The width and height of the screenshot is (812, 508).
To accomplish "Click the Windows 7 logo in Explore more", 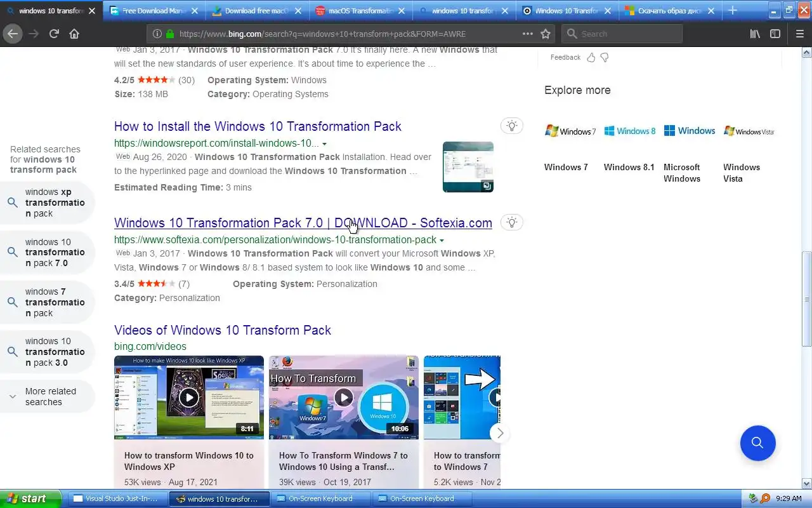I will coord(570,131).
